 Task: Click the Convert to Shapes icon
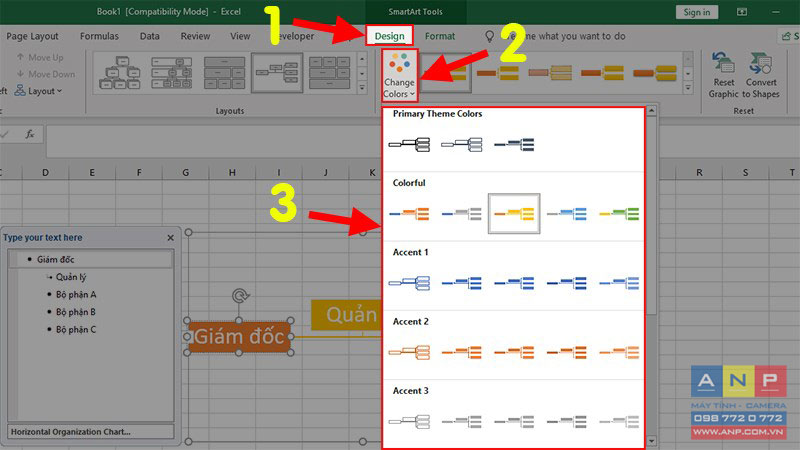pyautogui.click(x=760, y=64)
